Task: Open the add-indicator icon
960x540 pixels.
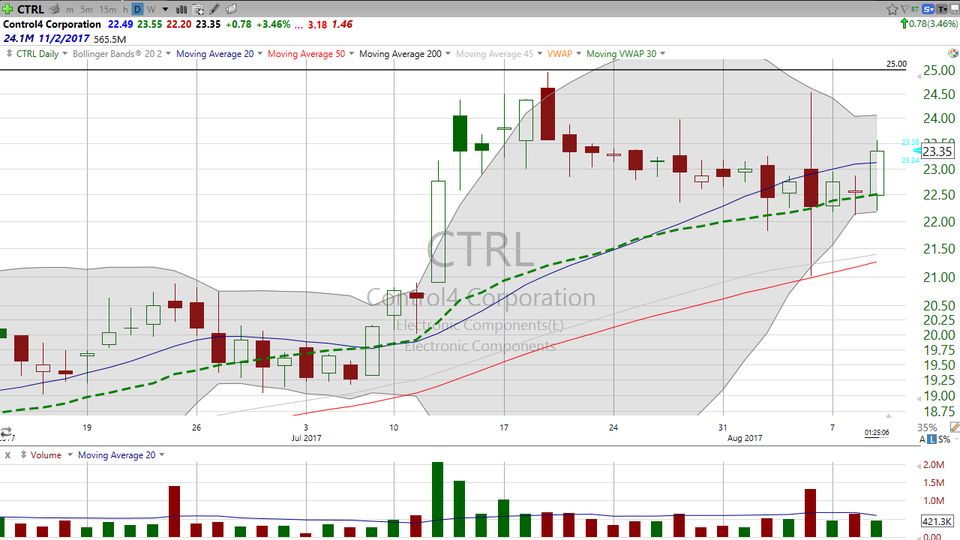Action: point(198,9)
